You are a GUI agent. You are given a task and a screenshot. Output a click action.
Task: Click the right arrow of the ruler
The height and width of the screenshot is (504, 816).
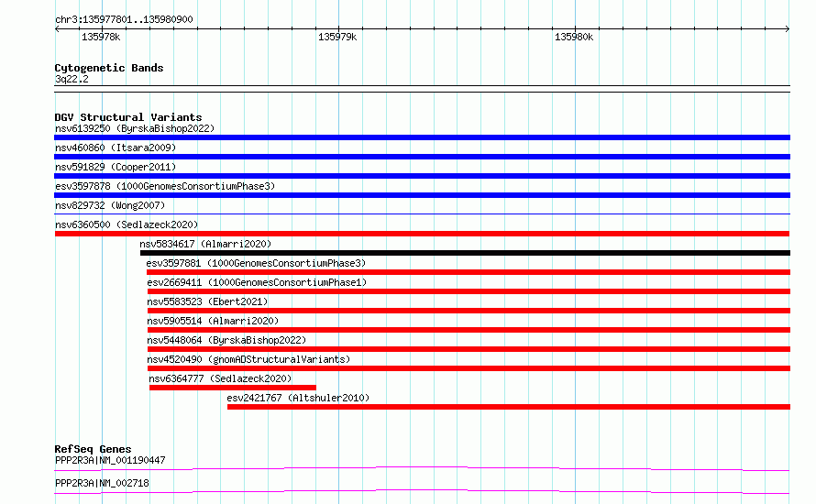click(x=788, y=29)
